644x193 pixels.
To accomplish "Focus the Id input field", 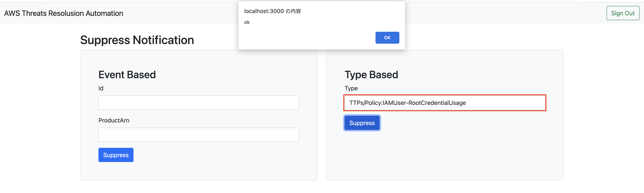I will click(199, 103).
